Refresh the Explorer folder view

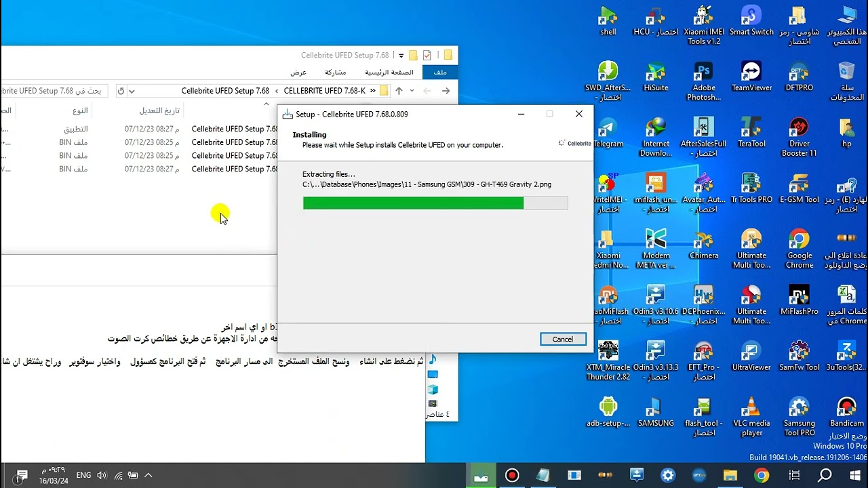point(121,91)
